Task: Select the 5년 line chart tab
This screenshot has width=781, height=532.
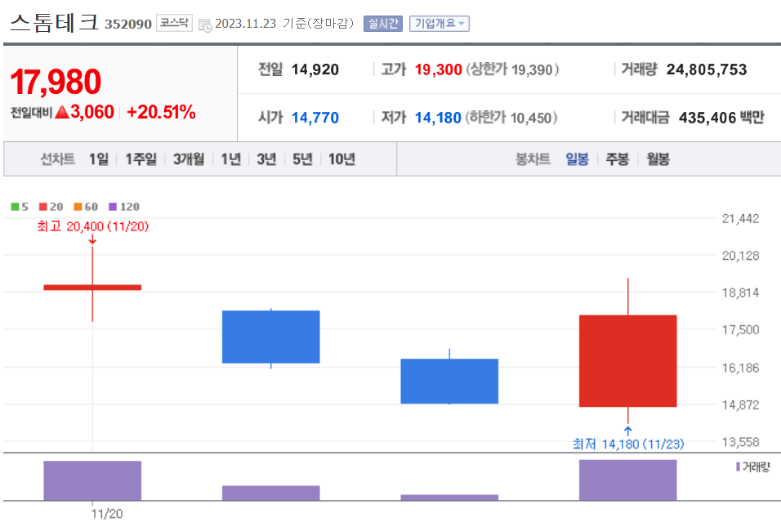Action: pos(302,159)
